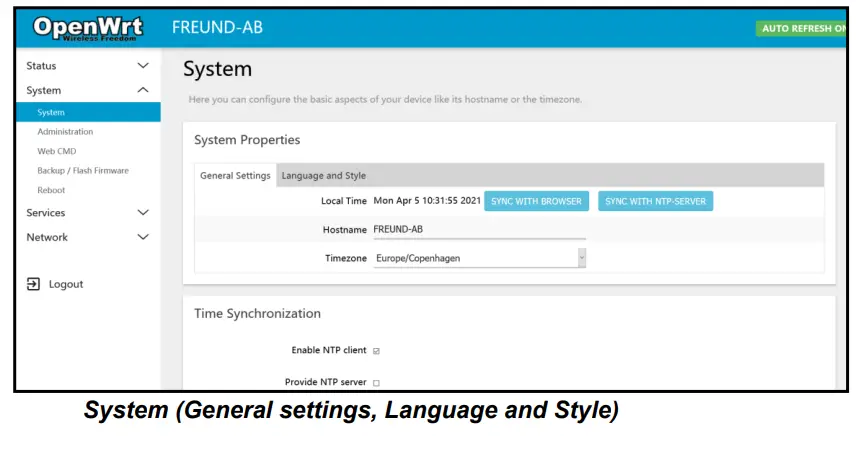
Task: Click the Logout arrow icon
Action: [x=33, y=284]
